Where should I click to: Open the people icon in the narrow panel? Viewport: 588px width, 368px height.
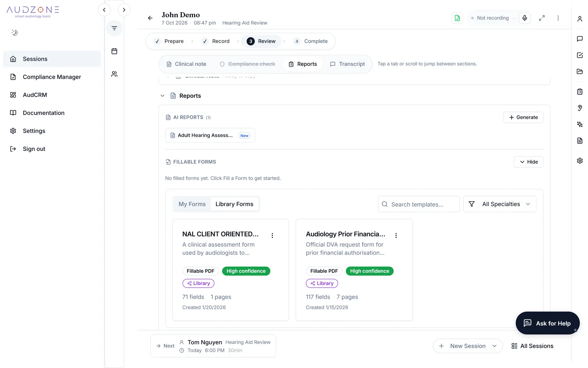114,74
